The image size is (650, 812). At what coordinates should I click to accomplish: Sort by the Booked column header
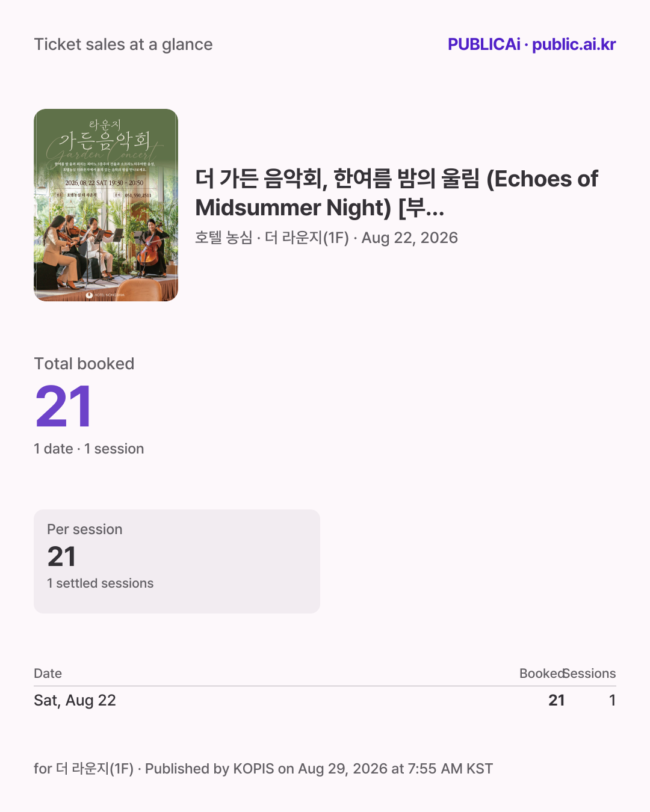click(542, 674)
